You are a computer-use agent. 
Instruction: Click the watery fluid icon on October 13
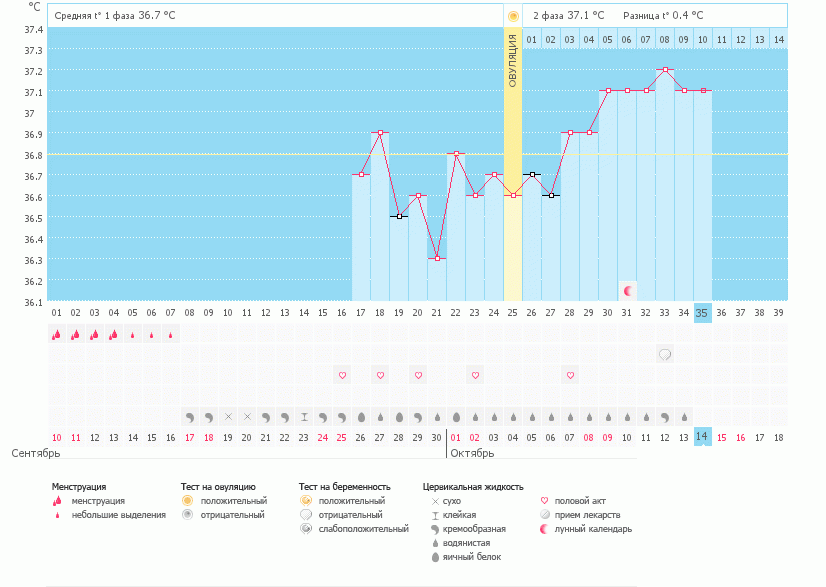click(x=684, y=417)
